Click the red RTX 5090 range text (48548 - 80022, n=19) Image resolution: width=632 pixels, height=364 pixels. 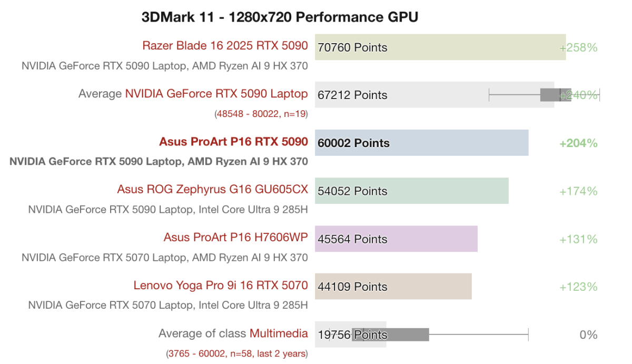click(261, 114)
